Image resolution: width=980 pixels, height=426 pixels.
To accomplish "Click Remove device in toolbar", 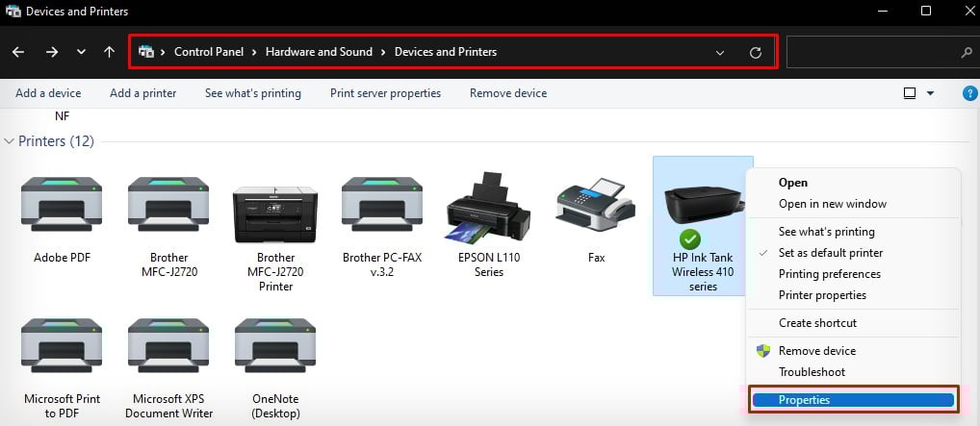I will [508, 93].
